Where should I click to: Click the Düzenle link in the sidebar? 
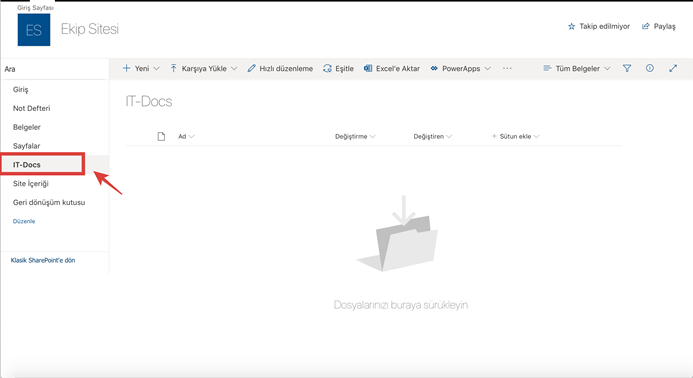(24, 221)
